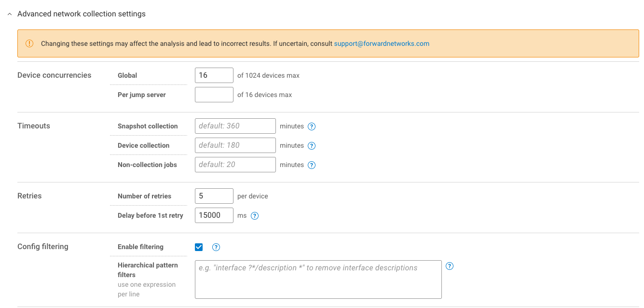Click the Advanced network collection settings title

(x=81, y=14)
